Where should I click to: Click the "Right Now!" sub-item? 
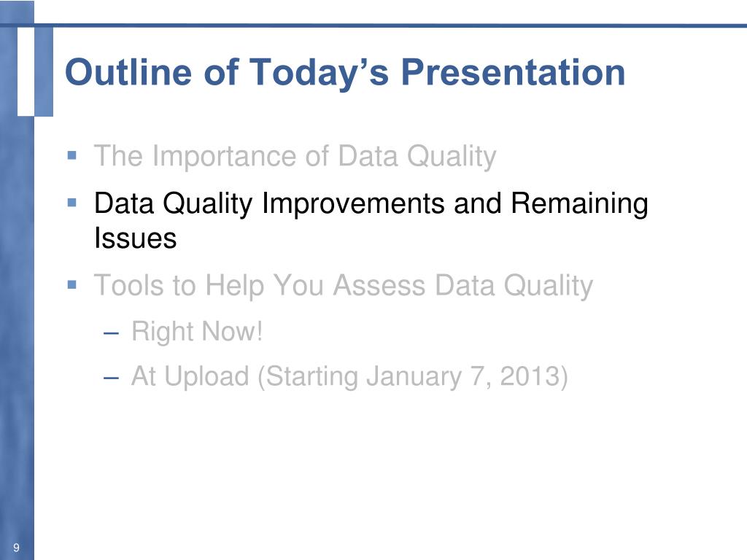197,332
